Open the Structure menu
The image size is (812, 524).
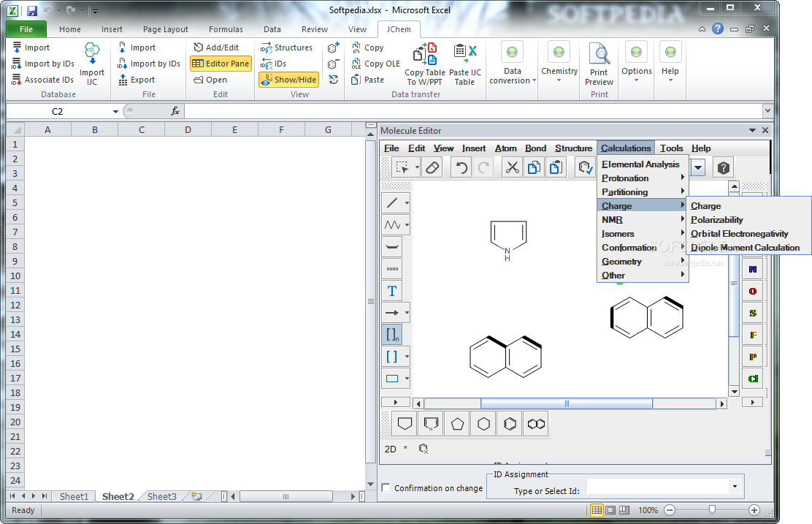[573, 148]
